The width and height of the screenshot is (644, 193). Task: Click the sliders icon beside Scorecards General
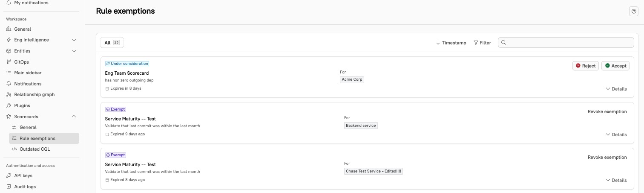[14, 127]
